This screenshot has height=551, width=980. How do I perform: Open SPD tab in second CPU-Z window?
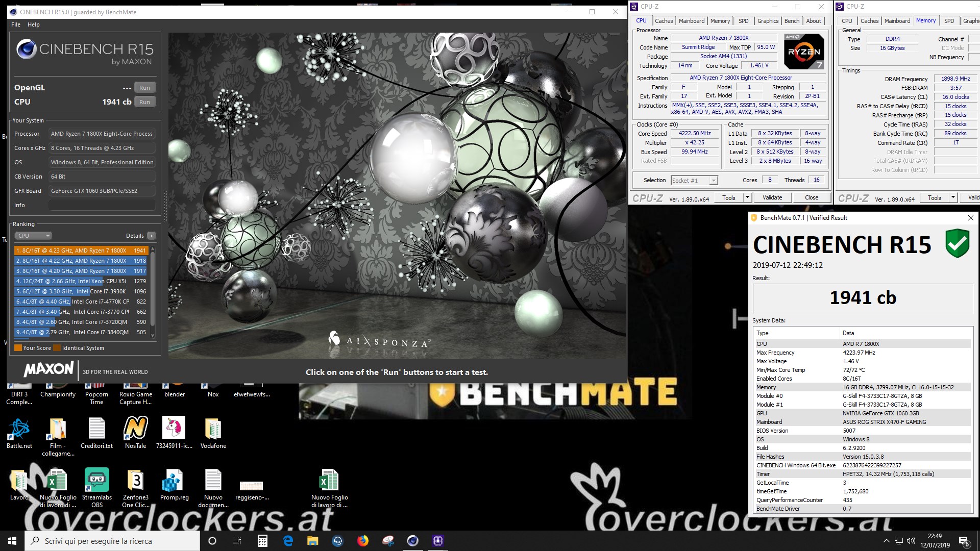949,21
